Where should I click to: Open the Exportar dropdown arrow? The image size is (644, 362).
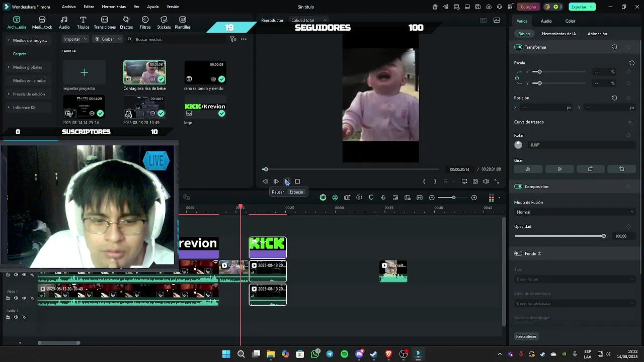(x=591, y=7)
